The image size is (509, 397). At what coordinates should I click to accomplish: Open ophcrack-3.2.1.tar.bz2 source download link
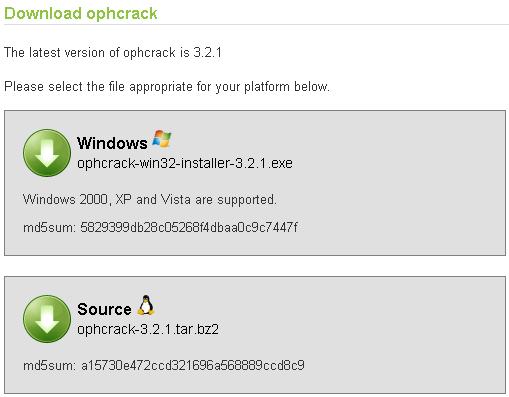coord(148,329)
